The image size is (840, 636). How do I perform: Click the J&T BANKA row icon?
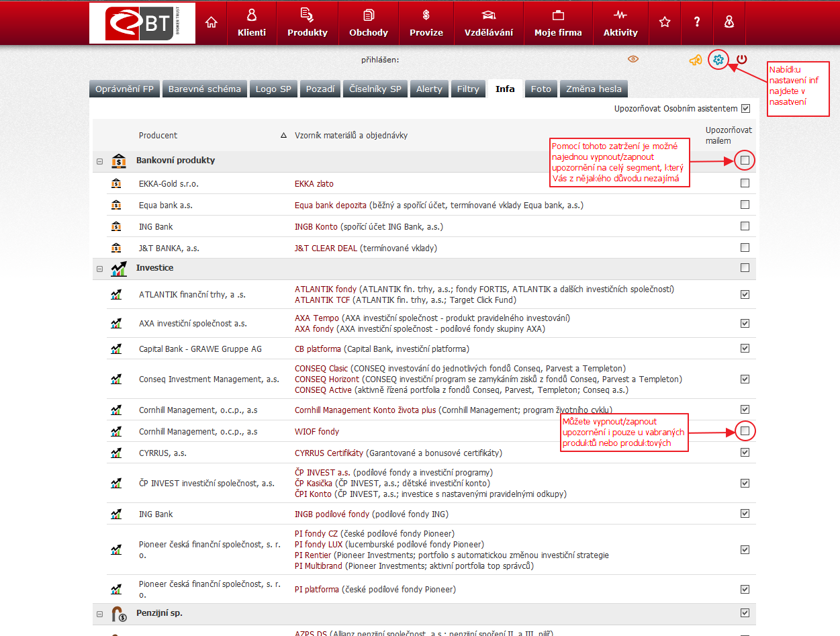(116, 248)
